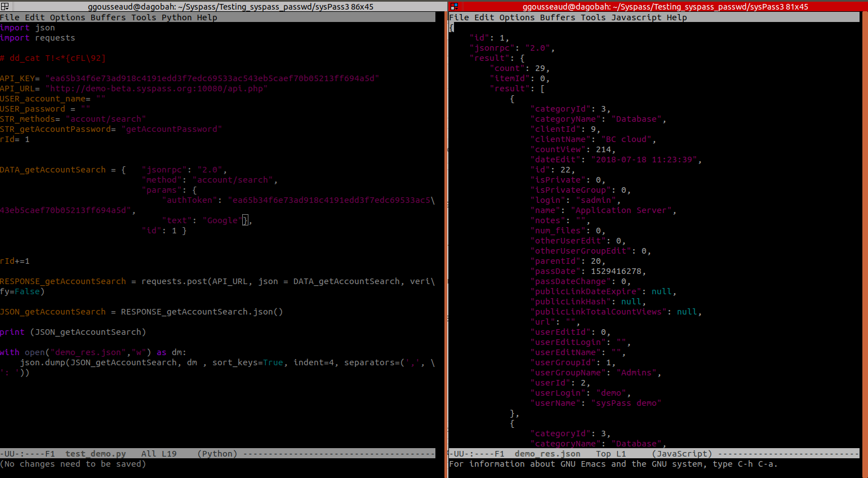The width and height of the screenshot is (868, 478).
Task: Open the Tools menu in the test_demo.py window
Action: click(144, 17)
